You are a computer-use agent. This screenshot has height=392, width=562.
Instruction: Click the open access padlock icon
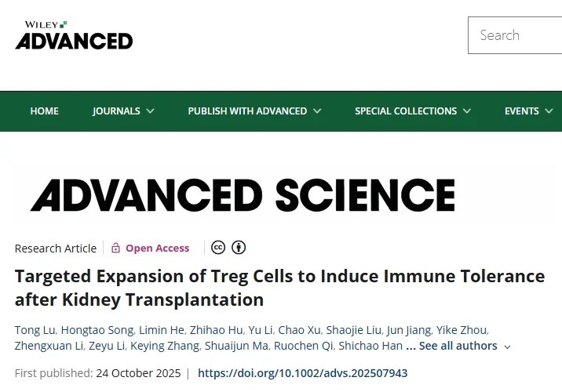pyautogui.click(x=115, y=248)
